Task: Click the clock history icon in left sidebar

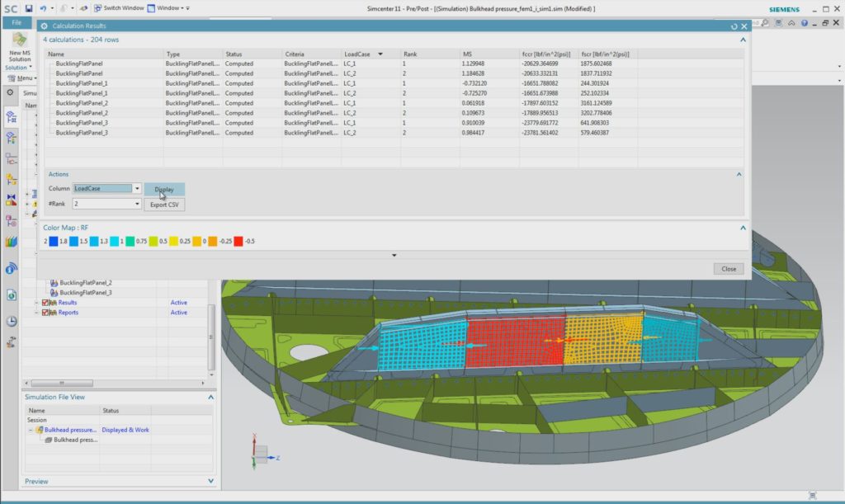Action: (x=11, y=322)
